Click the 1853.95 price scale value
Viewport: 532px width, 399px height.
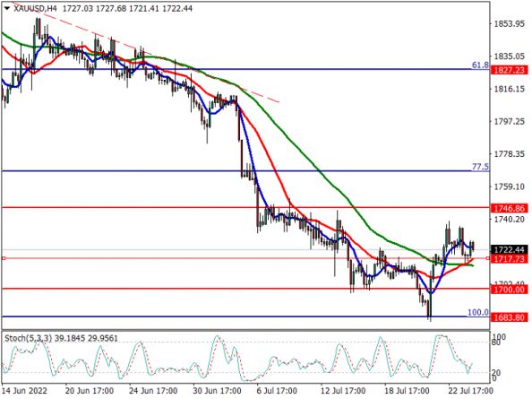(510, 24)
